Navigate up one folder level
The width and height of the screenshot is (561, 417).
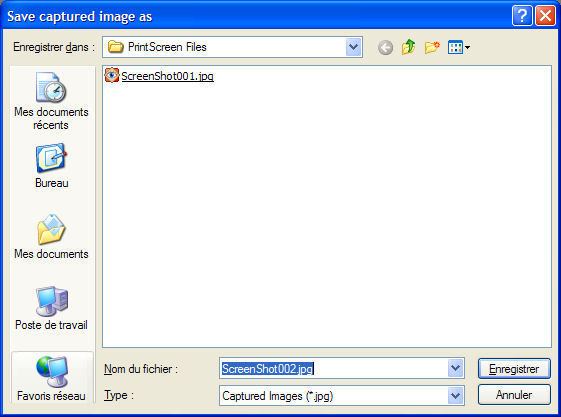click(409, 47)
